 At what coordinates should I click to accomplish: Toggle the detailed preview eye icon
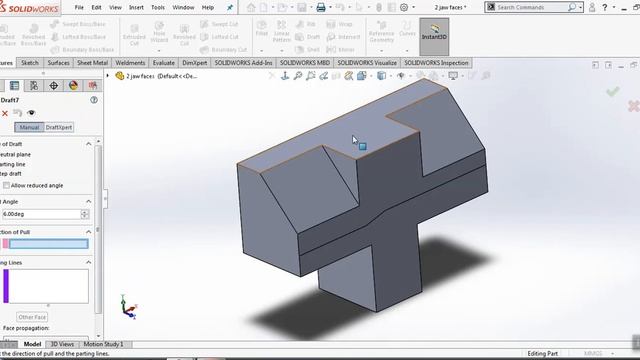[x=31, y=113]
